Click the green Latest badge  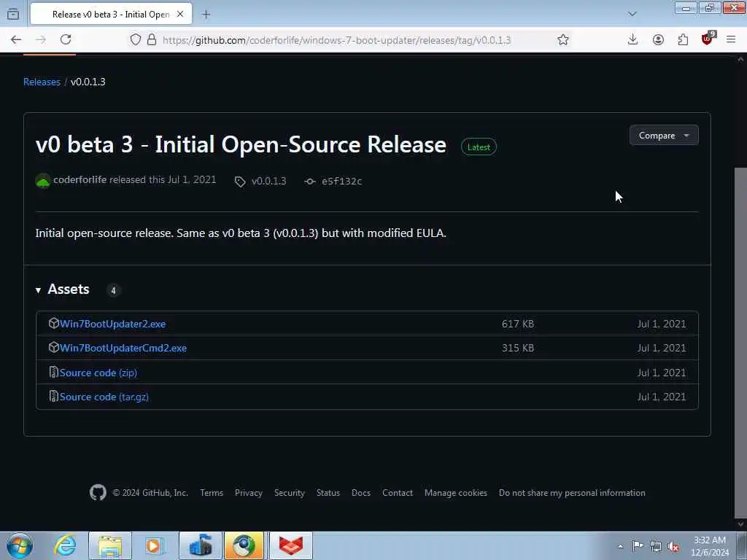479,147
